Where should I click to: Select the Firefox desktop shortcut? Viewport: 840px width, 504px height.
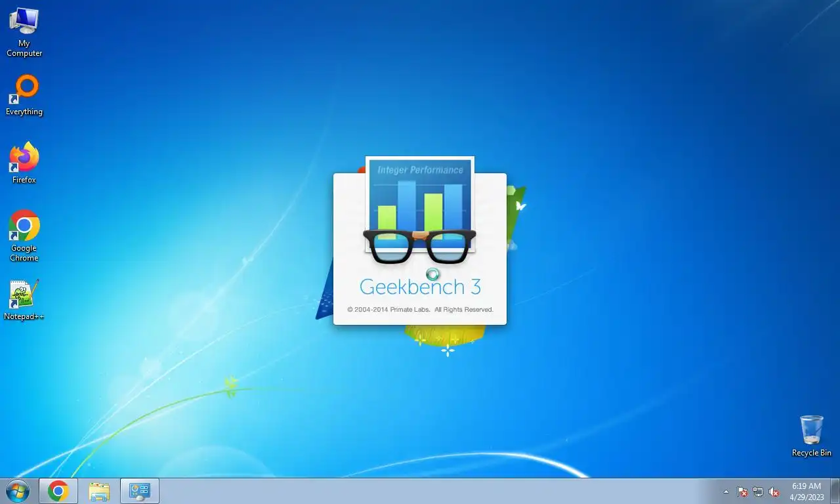click(x=24, y=163)
